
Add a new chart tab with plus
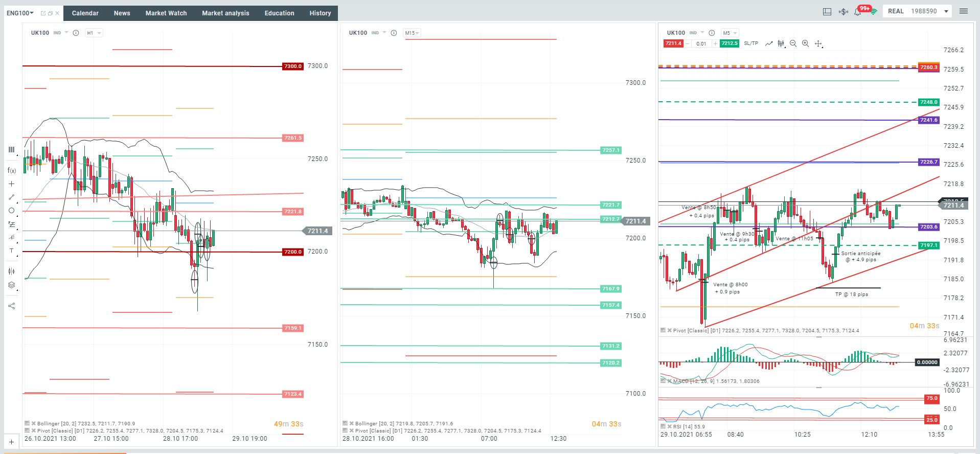[x=11, y=442]
